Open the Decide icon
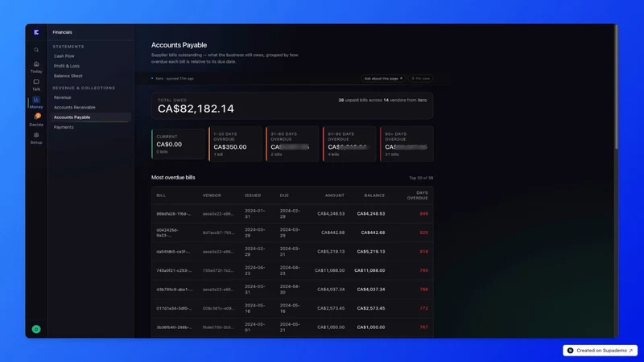This screenshot has height=362, width=644. [37, 117]
